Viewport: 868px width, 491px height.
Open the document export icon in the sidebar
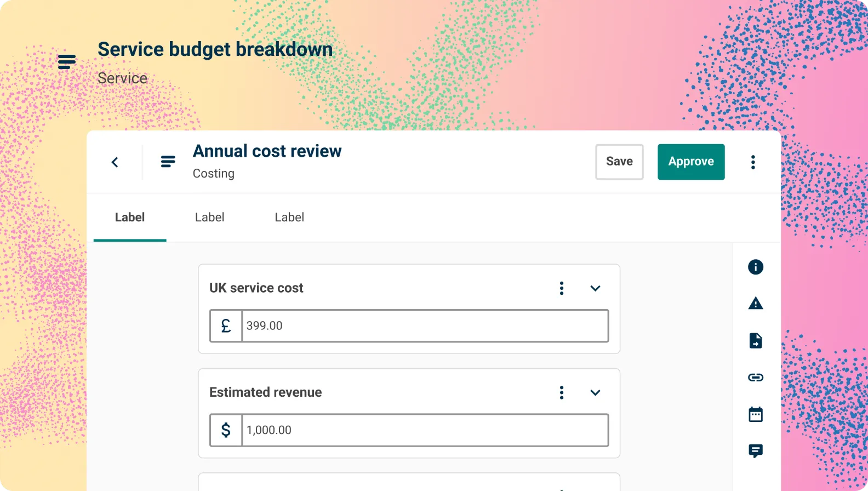pos(756,340)
